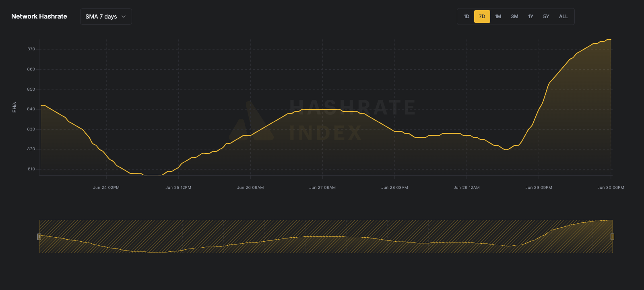The width and height of the screenshot is (644, 290).
Task: Click the 860 y-axis value
Action: coord(31,69)
